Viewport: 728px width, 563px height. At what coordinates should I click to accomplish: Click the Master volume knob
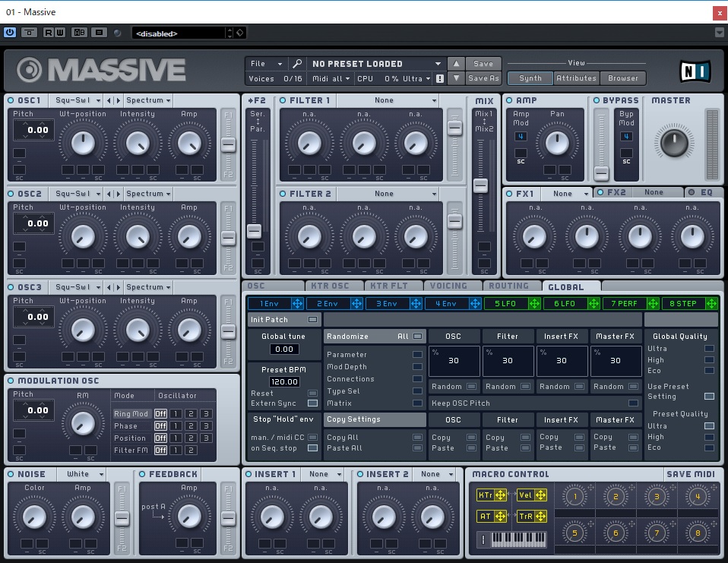pyautogui.click(x=674, y=143)
